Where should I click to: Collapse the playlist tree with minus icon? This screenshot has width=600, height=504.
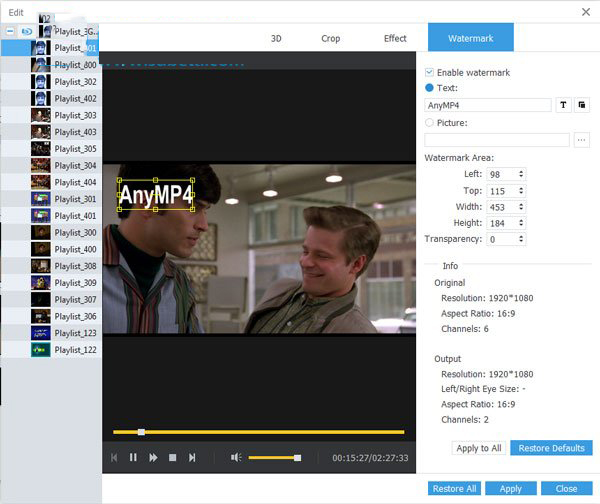point(10,31)
